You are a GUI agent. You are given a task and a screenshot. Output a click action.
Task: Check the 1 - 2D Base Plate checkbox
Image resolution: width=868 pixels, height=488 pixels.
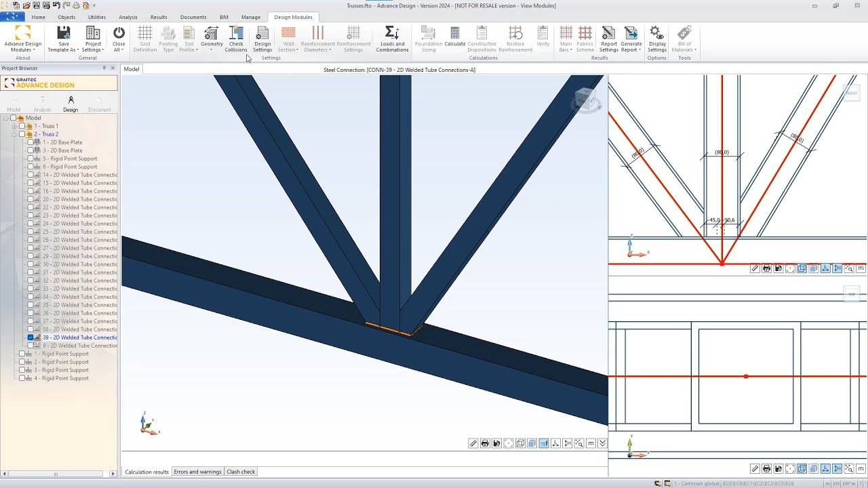31,142
